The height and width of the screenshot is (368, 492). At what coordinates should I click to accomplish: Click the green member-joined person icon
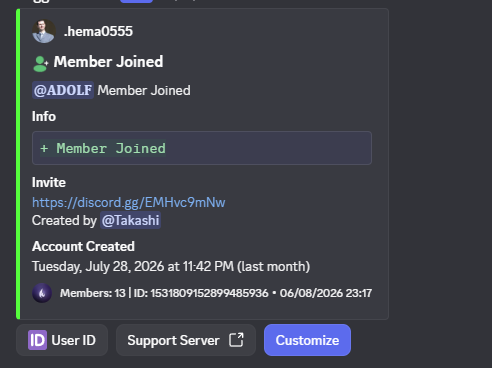pyautogui.click(x=41, y=64)
